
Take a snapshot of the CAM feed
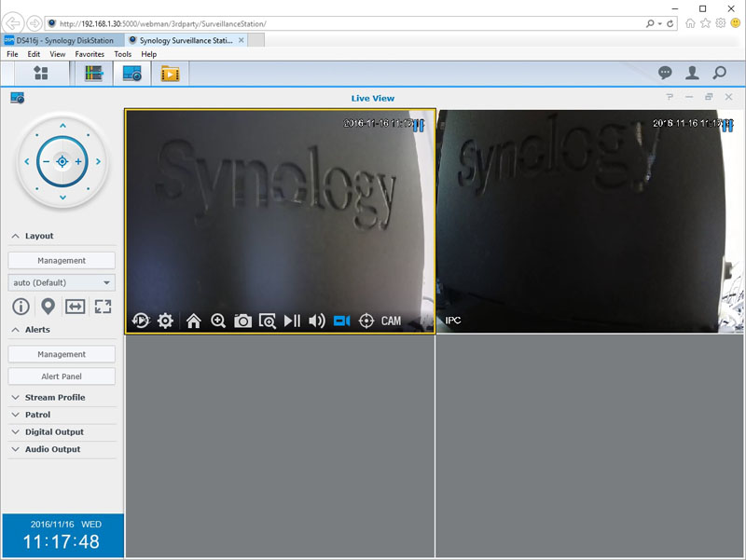click(242, 321)
